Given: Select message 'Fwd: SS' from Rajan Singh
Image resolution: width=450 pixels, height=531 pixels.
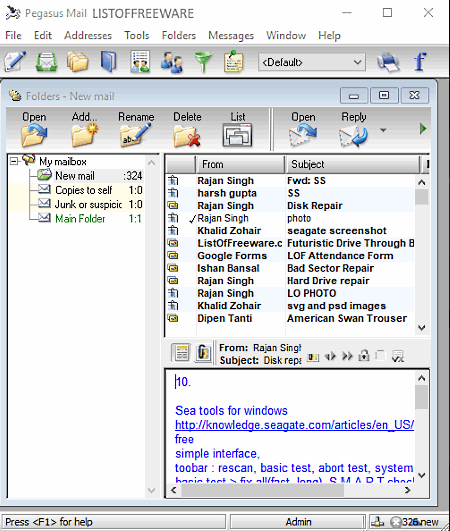Looking at the screenshot, I should (291, 180).
